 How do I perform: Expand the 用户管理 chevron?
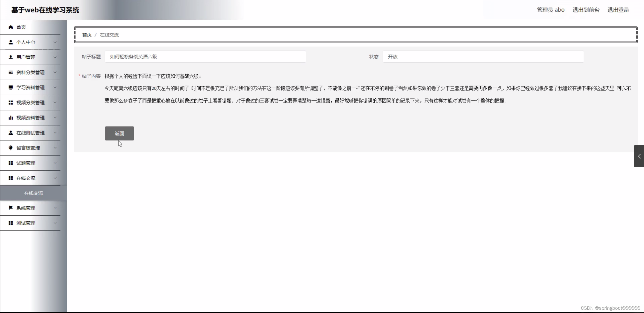click(55, 57)
